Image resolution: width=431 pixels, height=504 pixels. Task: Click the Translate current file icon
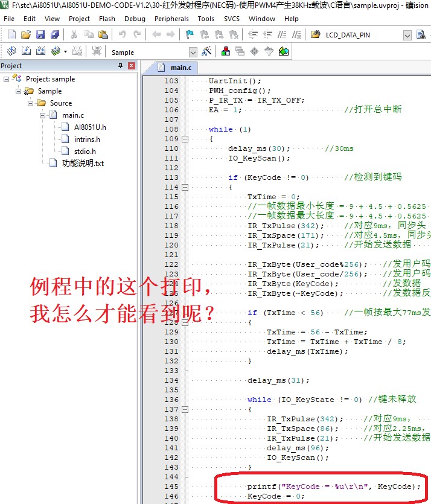pos(11,51)
